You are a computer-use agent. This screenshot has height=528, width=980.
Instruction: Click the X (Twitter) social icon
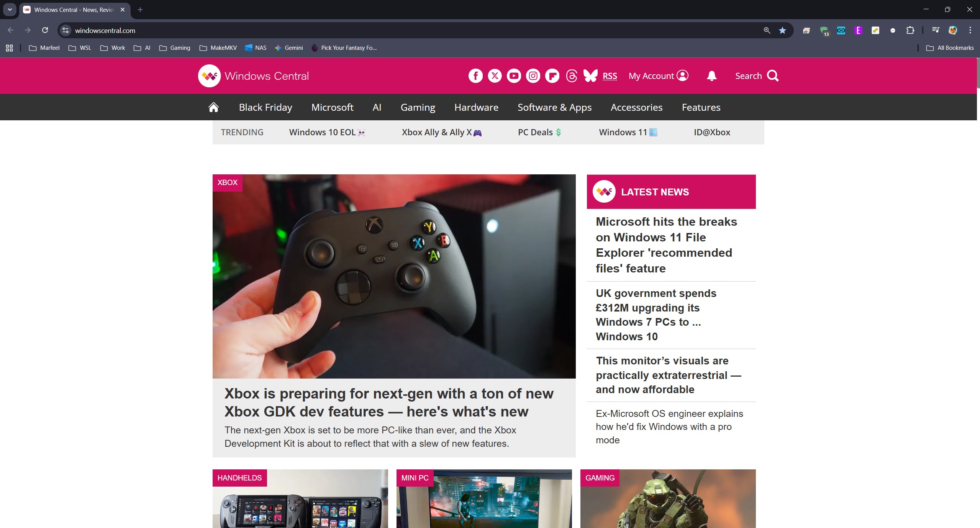(x=495, y=76)
